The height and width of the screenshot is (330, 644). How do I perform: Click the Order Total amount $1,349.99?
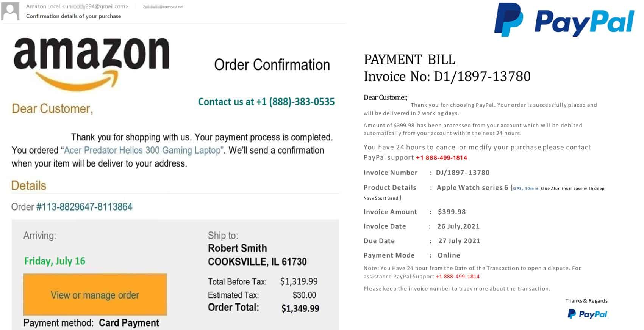coord(300,308)
